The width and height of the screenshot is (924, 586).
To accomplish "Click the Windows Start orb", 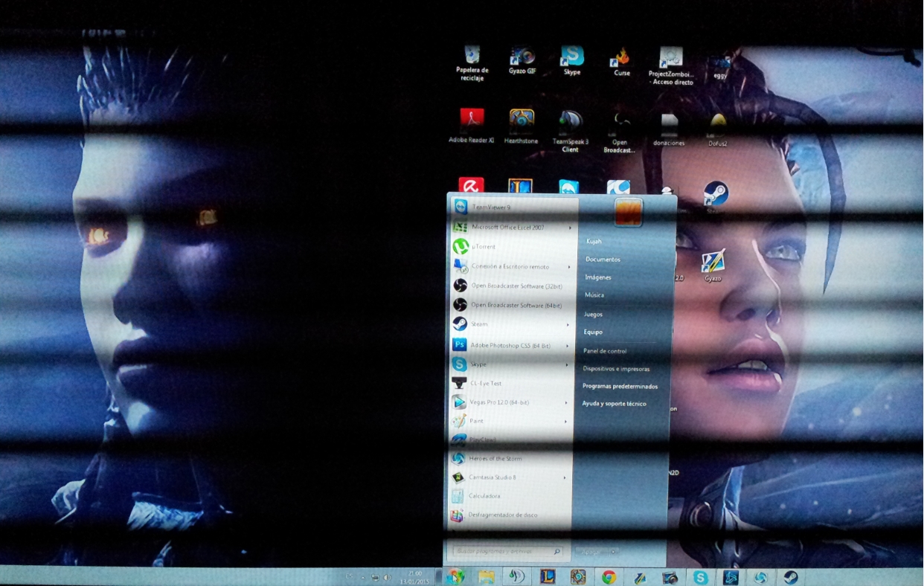I will coord(456,576).
